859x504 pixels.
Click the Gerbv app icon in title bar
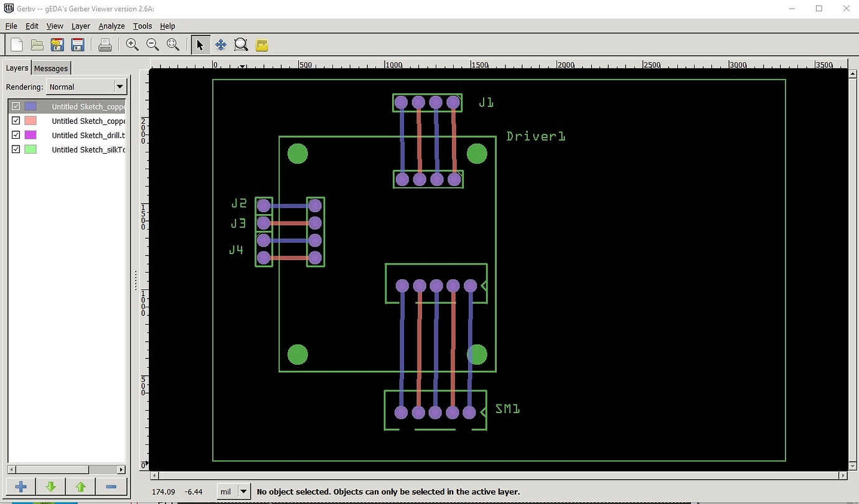pos(9,9)
